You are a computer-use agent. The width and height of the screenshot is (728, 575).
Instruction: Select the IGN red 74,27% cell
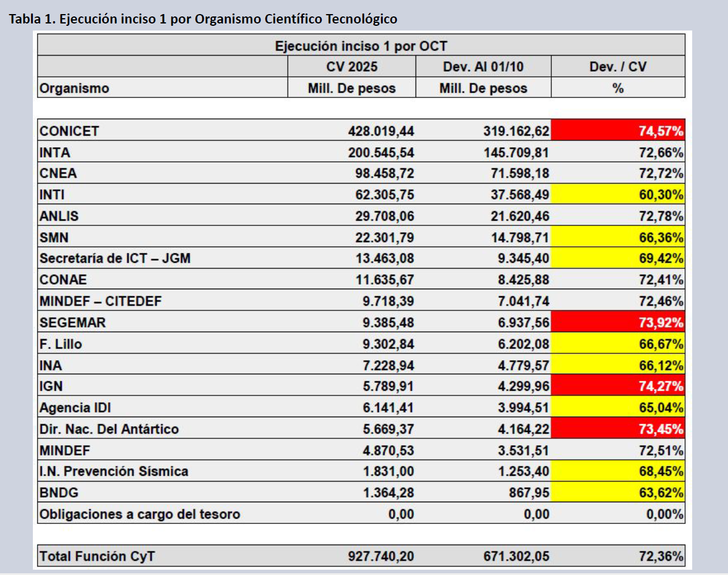[x=618, y=387]
